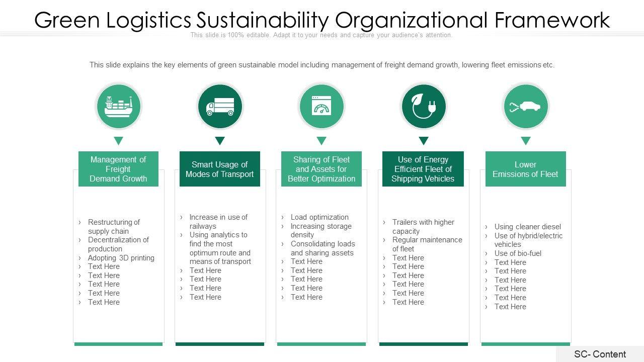Viewport: 644px width, 362px height.
Task: Click the dashboard gauge window icon
Action: pyautogui.click(x=321, y=107)
